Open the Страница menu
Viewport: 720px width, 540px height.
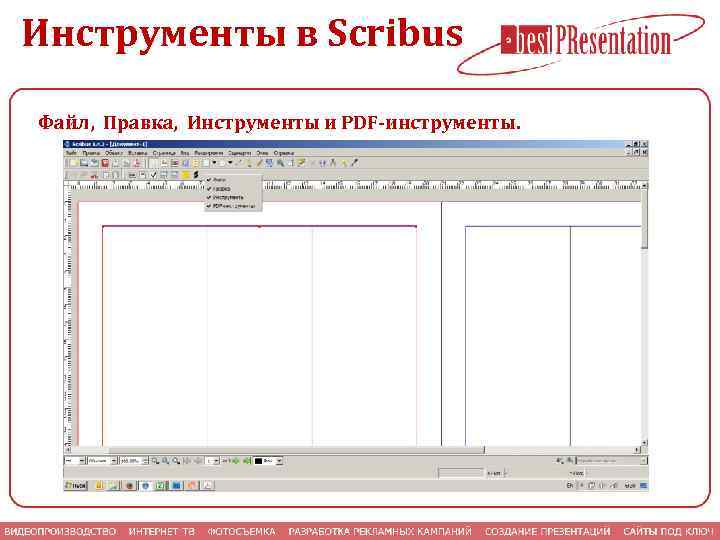[x=164, y=153]
